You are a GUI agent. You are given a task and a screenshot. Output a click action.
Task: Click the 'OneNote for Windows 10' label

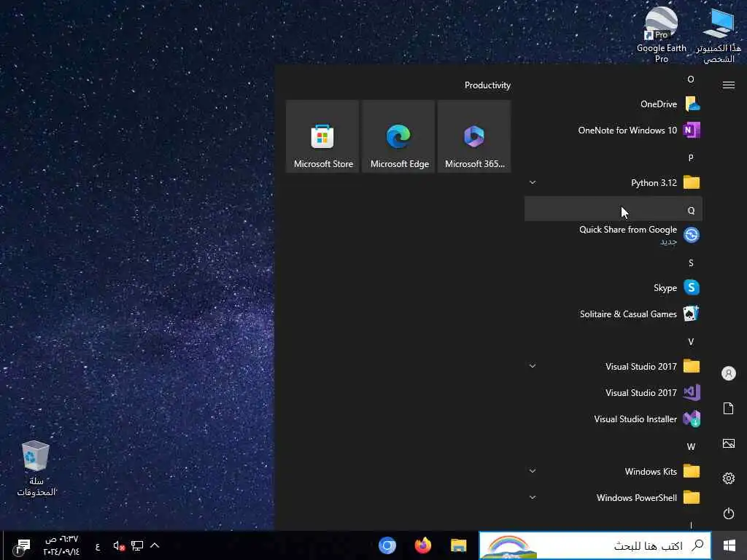[x=627, y=130]
